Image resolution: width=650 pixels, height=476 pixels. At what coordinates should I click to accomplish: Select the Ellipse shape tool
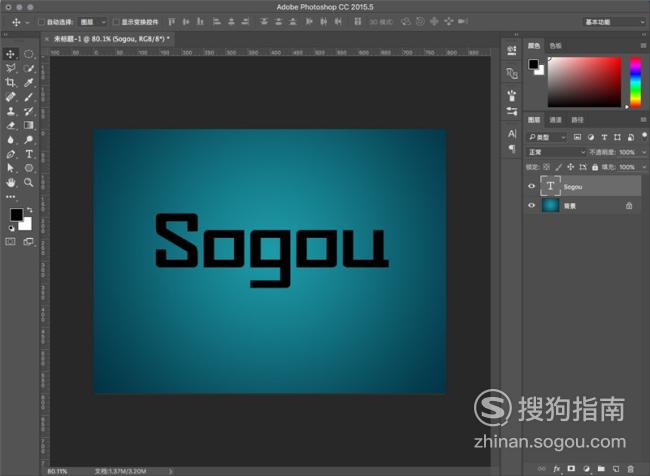click(29, 168)
